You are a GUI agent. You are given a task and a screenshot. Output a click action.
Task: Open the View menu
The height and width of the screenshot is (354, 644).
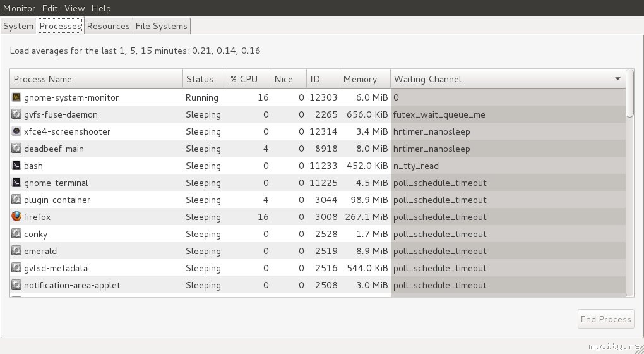75,8
